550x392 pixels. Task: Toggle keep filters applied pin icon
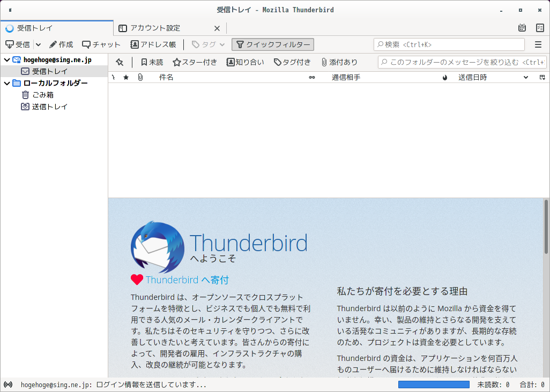coord(120,62)
